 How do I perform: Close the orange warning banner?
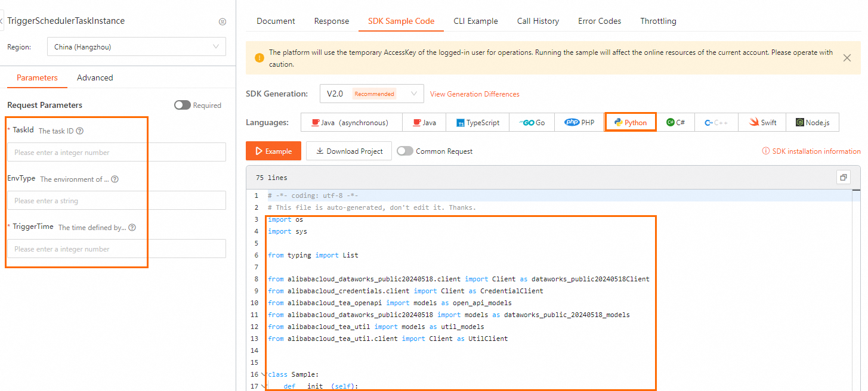pos(847,58)
